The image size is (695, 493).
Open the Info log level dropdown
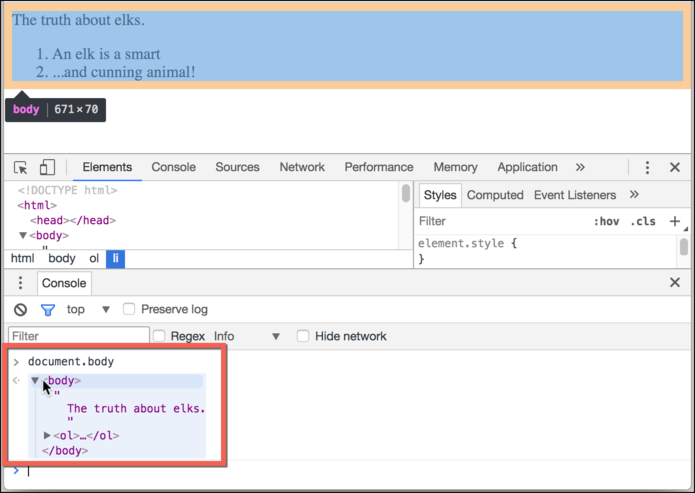pyautogui.click(x=247, y=337)
